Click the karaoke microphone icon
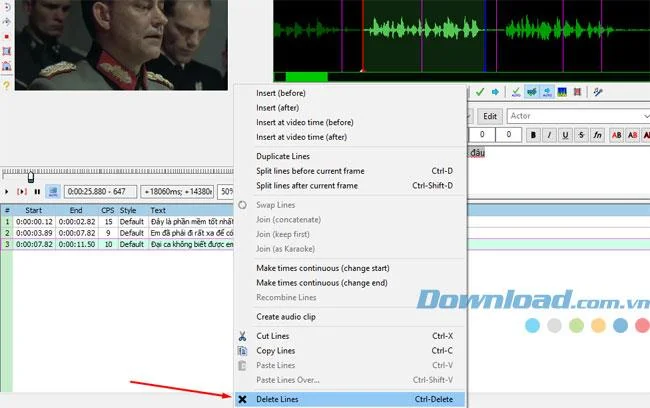This screenshot has width=650, height=408. click(x=597, y=92)
